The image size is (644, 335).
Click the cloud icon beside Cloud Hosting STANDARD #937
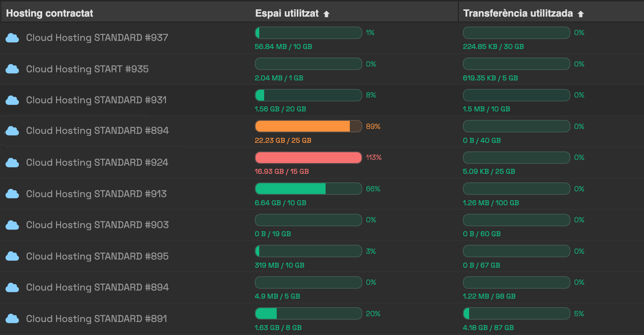pos(12,38)
